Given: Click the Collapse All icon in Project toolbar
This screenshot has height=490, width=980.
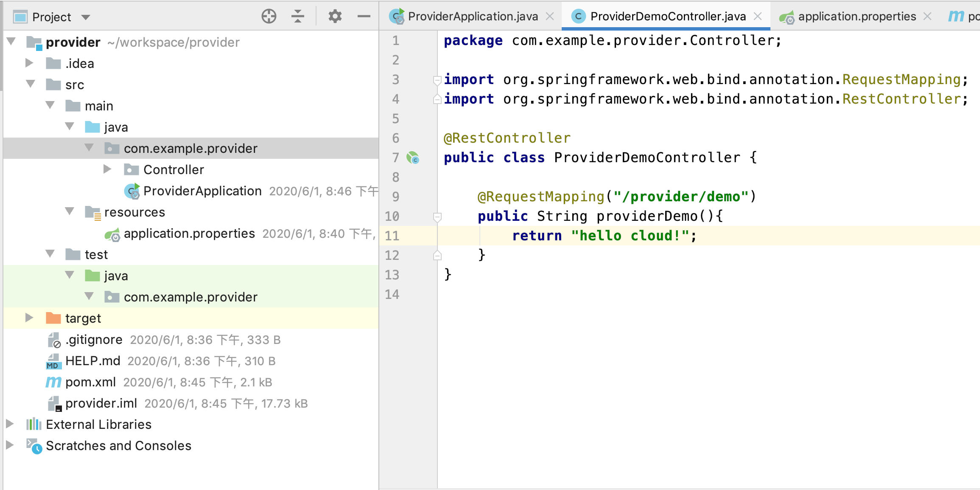Looking at the screenshot, I should pos(298,17).
